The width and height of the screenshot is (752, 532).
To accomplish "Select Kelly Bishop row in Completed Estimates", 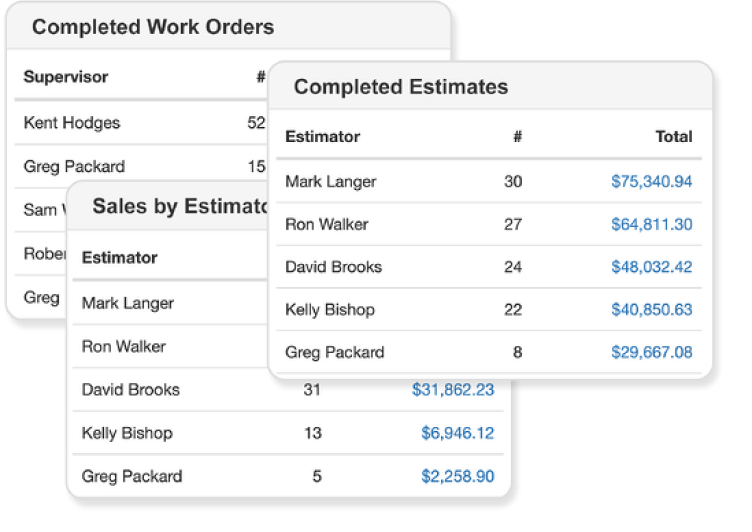I will (x=329, y=310).
